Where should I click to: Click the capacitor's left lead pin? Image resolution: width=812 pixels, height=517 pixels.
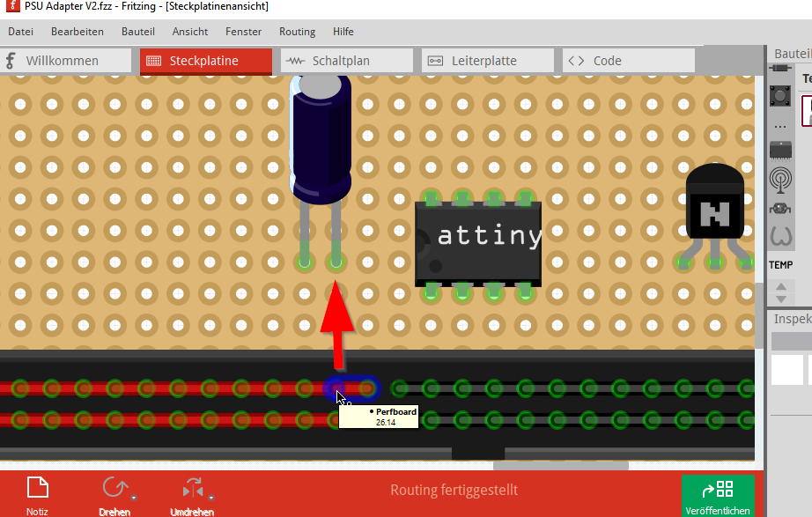coord(305,262)
